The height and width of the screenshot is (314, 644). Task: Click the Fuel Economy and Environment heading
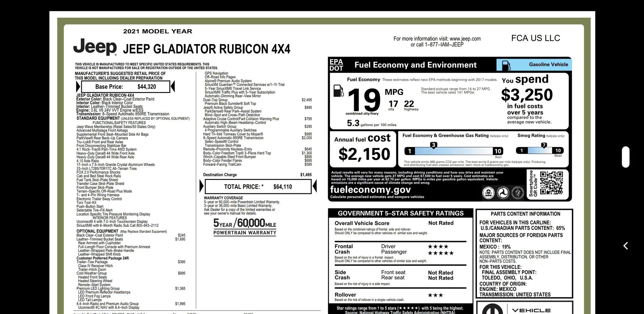416,65
